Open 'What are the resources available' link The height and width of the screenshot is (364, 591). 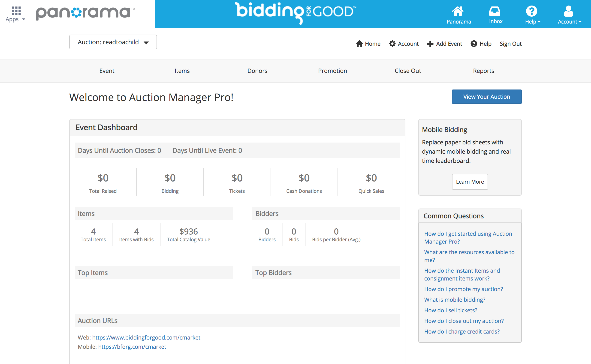(469, 256)
